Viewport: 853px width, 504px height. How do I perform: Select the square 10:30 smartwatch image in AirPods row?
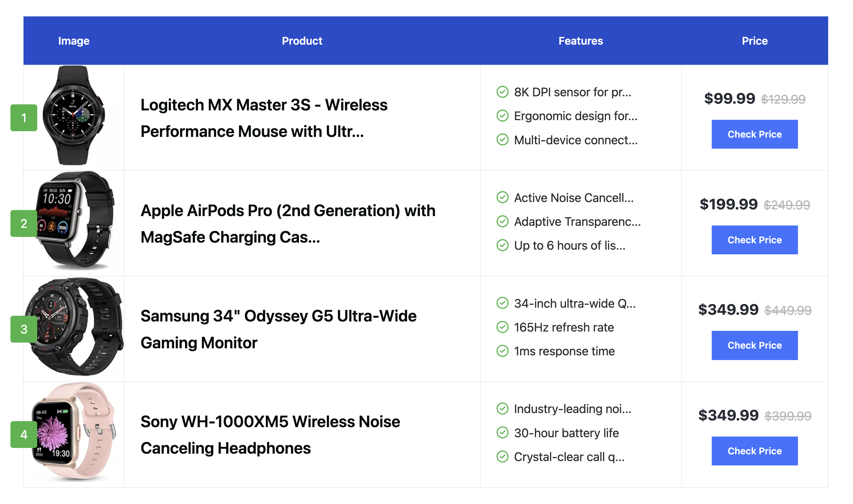pyautogui.click(x=75, y=221)
